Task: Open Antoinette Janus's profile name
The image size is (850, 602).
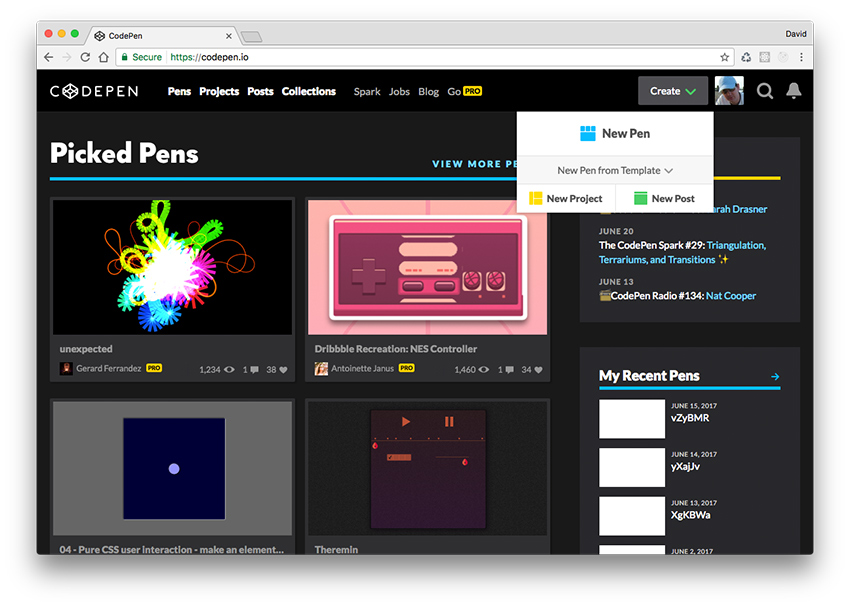Action: point(362,368)
